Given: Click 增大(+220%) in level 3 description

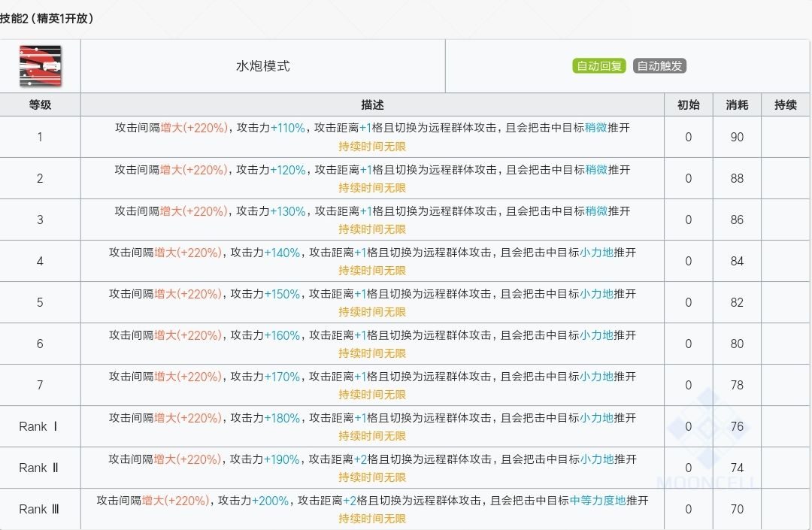Looking at the screenshot, I should tap(193, 211).
